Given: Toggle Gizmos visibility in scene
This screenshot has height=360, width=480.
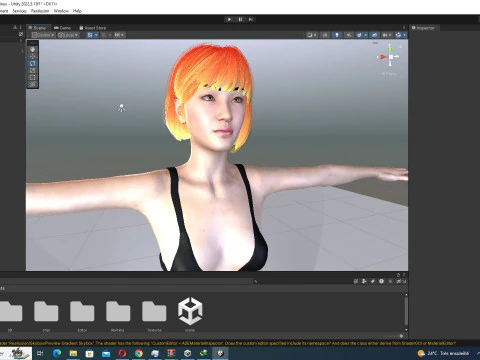Looking at the screenshot, I should point(398,35).
